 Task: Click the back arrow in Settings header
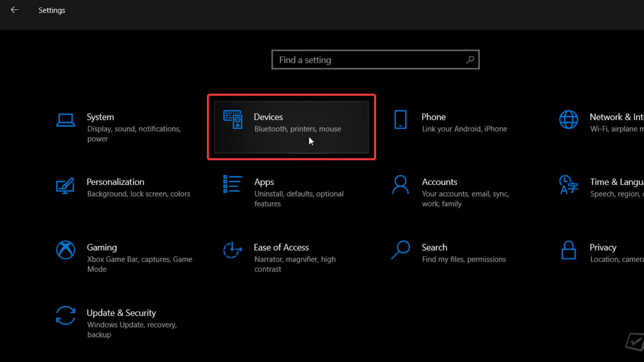(x=14, y=10)
